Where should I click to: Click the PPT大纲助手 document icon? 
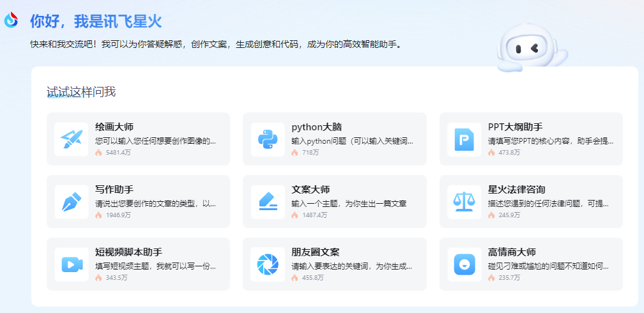(x=464, y=139)
